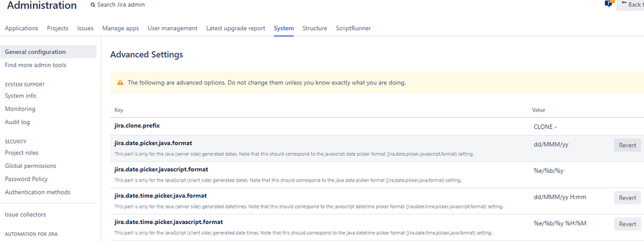Click the jira.date.time.picker.javascript.format key
644x242 pixels.
tap(168, 222)
